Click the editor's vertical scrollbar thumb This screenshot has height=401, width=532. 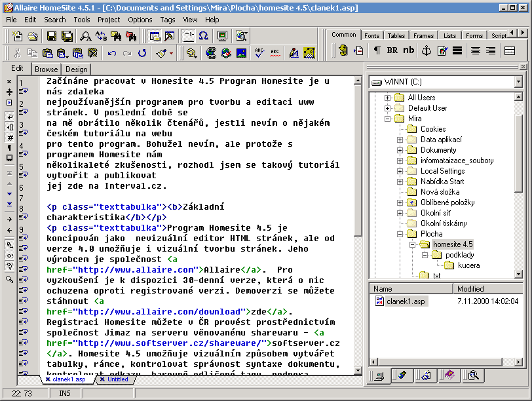click(358, 160)
